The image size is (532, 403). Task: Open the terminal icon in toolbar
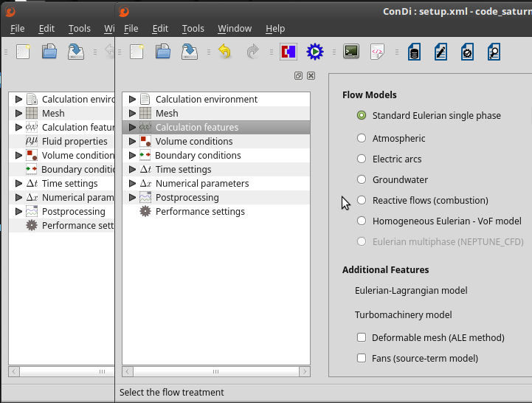click(x=352, y=52)
